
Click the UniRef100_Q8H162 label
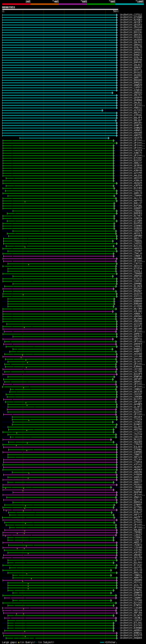point(131,45)
